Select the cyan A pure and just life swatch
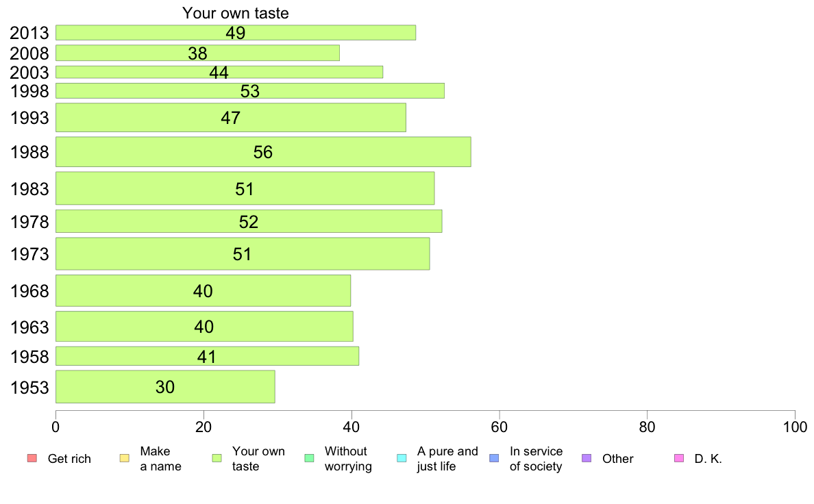 [x=402, y=458]
